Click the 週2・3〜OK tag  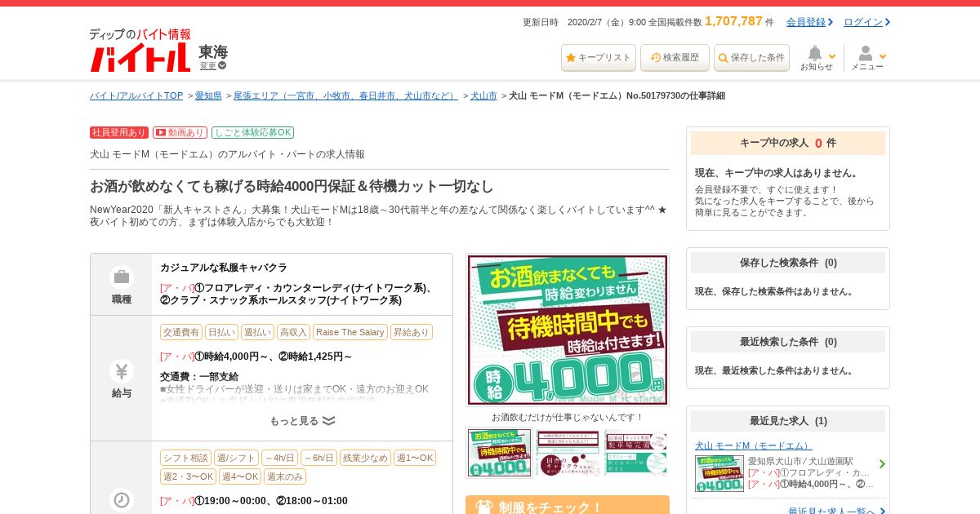tap(188, 476)
